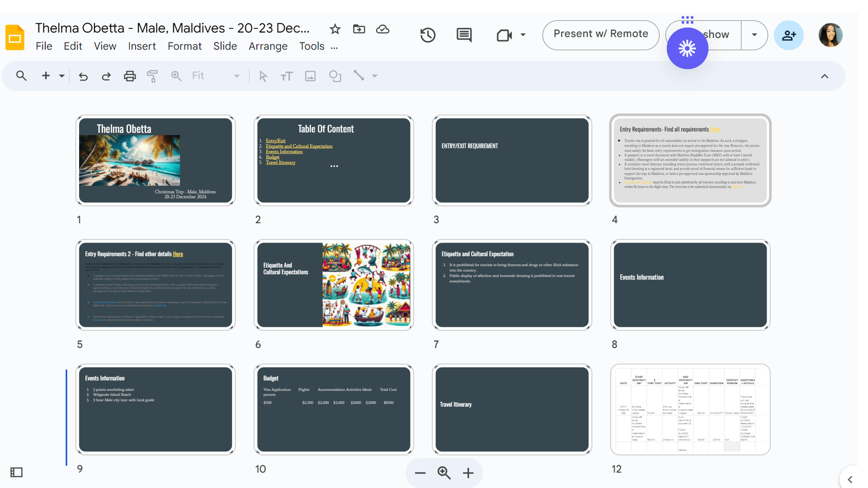This screenshot has width=868, height=488.
Task: Open the Arrange menu
Action: click(x=268, y=46)
